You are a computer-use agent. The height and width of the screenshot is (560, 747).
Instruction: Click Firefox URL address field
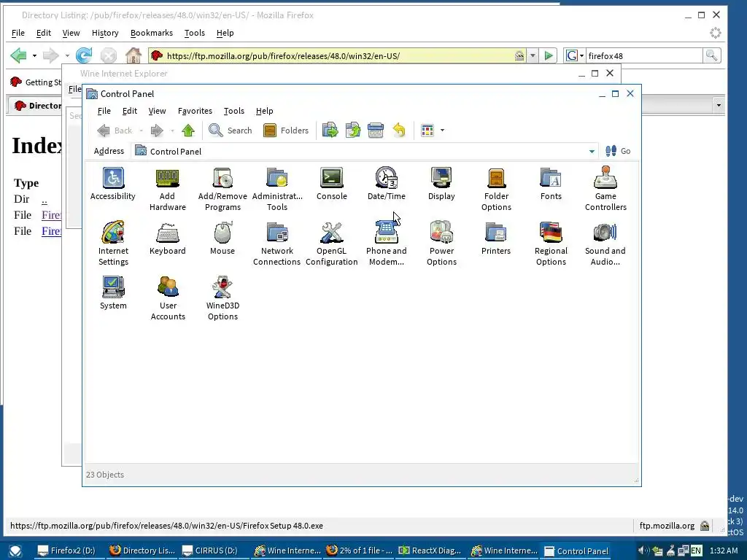338,55
